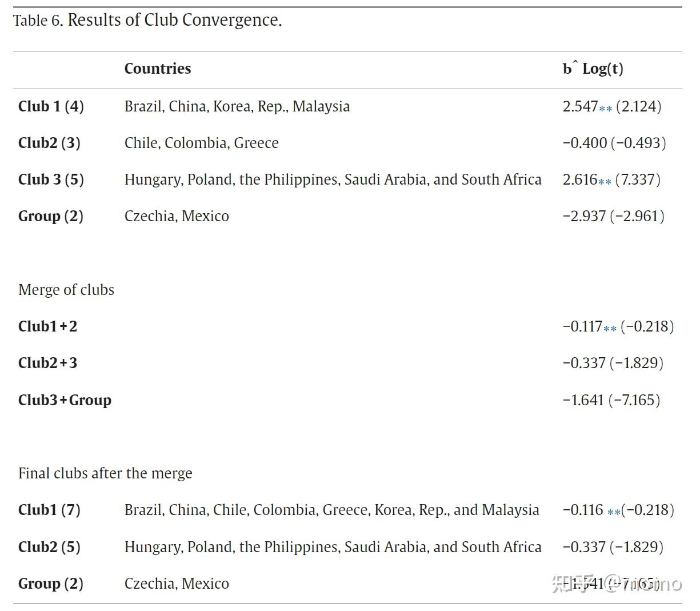The height and width of the screenshot is (611, 700).
Task: Click the Club2 (3) row label
Action: (49, 143)
